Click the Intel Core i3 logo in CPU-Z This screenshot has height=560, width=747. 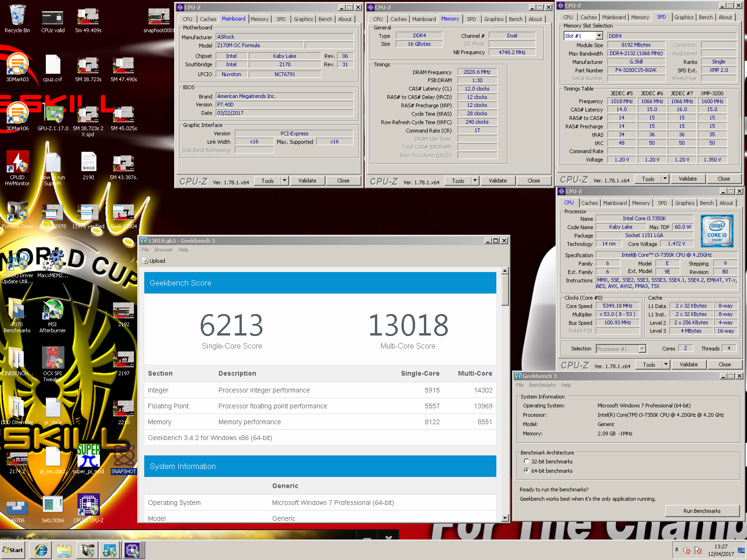[717, 231]
